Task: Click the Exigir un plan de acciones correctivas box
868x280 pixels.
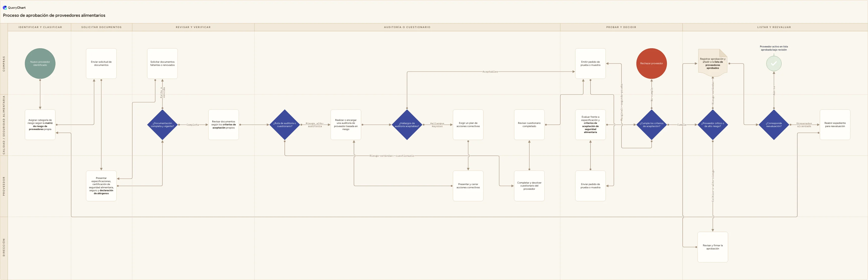Action: coord(468,125)
